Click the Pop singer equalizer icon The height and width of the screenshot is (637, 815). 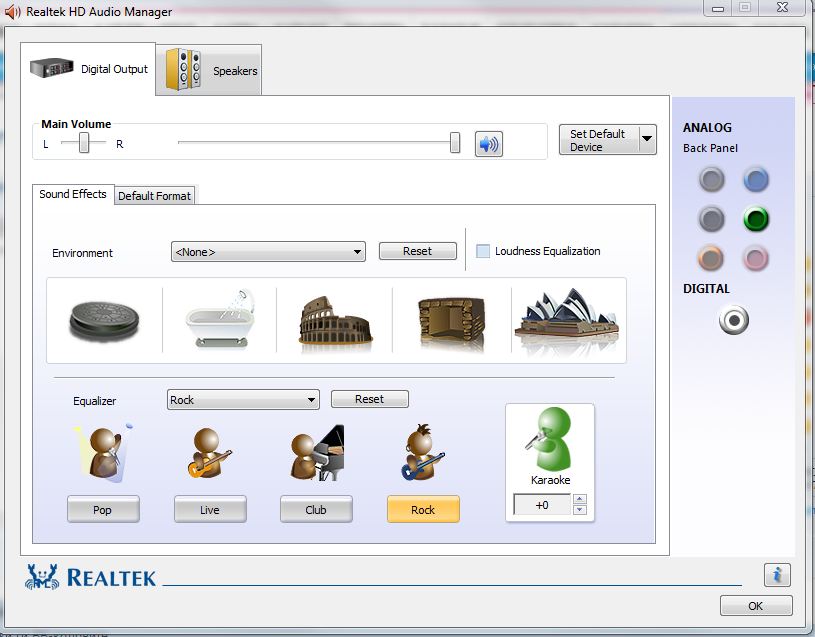pos(104,454)
